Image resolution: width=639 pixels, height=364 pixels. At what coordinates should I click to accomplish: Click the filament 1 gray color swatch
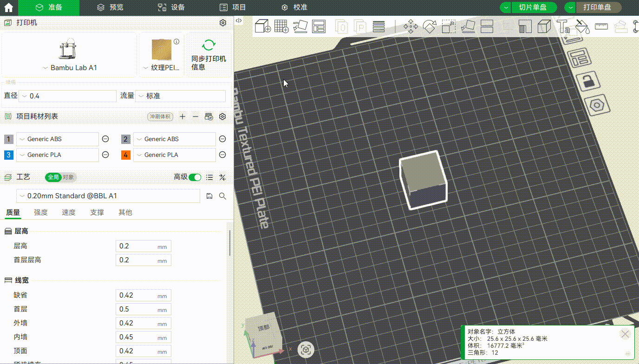pos(9,139)
